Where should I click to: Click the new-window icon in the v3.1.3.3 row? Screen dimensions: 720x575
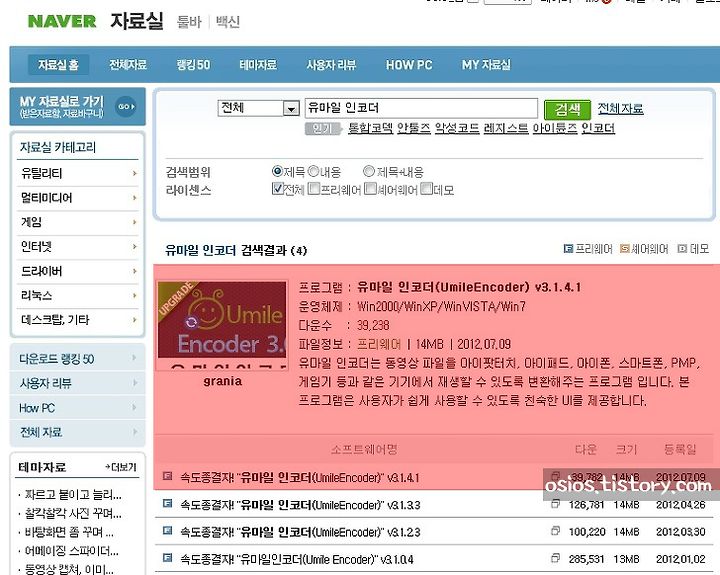[555, 504]
